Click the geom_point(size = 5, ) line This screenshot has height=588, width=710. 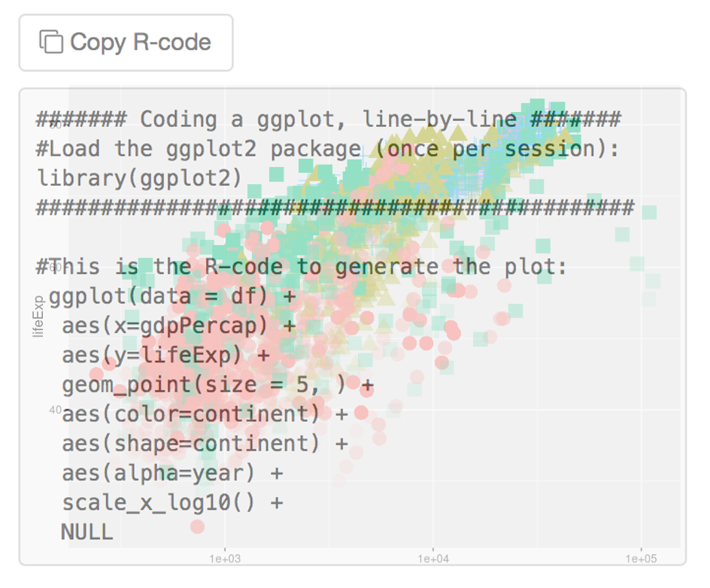click(218, 385)
